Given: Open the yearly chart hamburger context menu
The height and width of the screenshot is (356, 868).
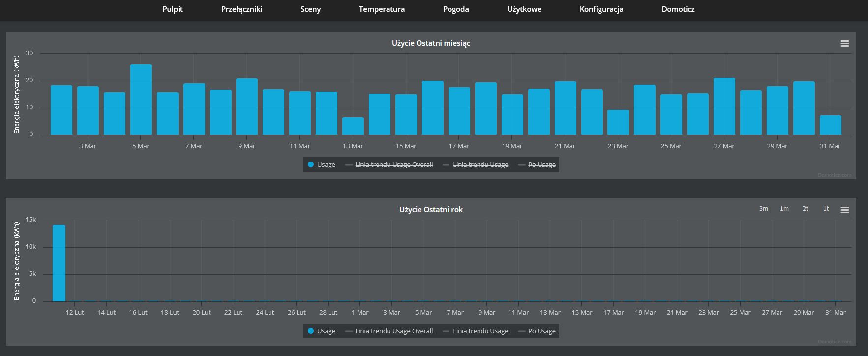Looking at the screenshot, I should pos(845,210).
